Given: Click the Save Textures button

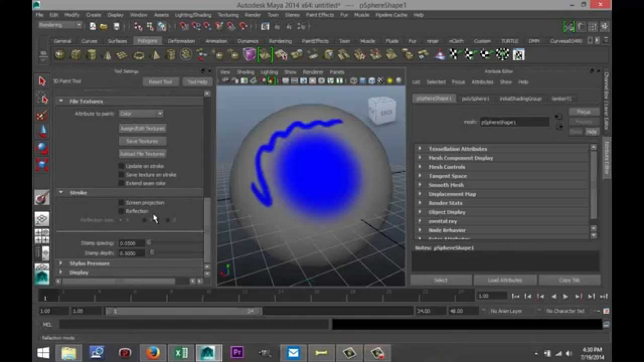Looking at the screenshot, I should point(142,141).
